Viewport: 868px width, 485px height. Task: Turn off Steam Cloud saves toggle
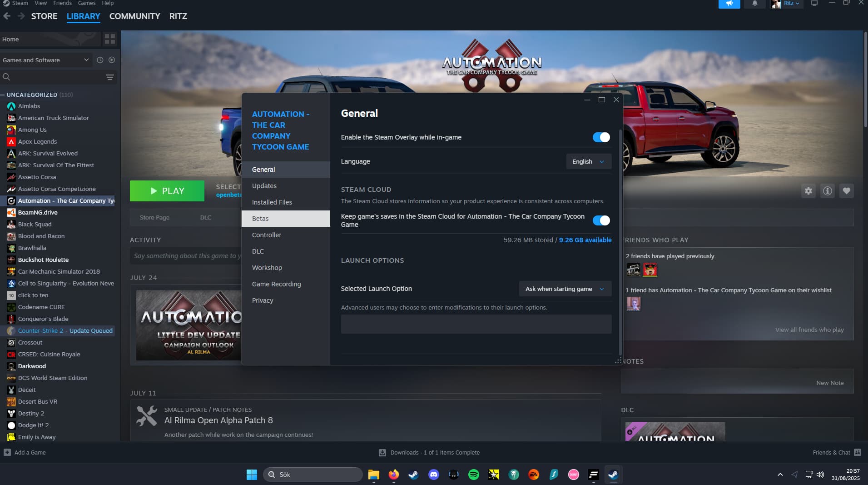click(x=601, y=220)
